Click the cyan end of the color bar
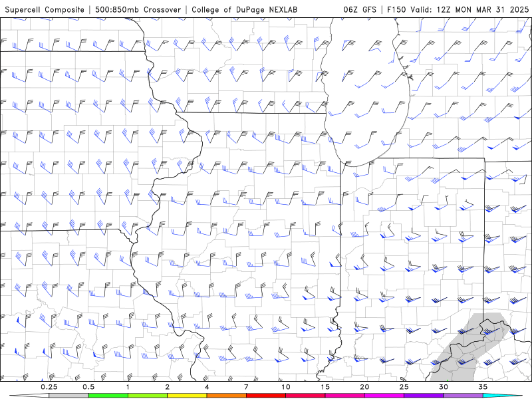The width and height of the screenshot is (532, 399). pyautogui.click(x=502, y=396)
